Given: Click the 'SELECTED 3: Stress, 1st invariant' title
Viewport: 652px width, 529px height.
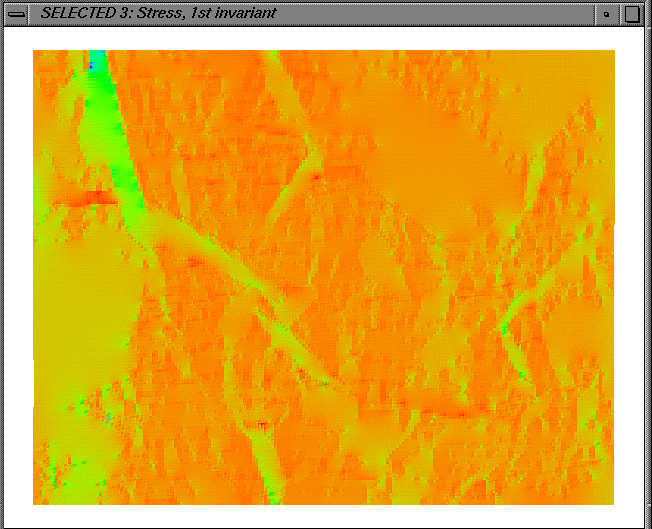Looking at the screenshot, I should (x=158, y=14).
